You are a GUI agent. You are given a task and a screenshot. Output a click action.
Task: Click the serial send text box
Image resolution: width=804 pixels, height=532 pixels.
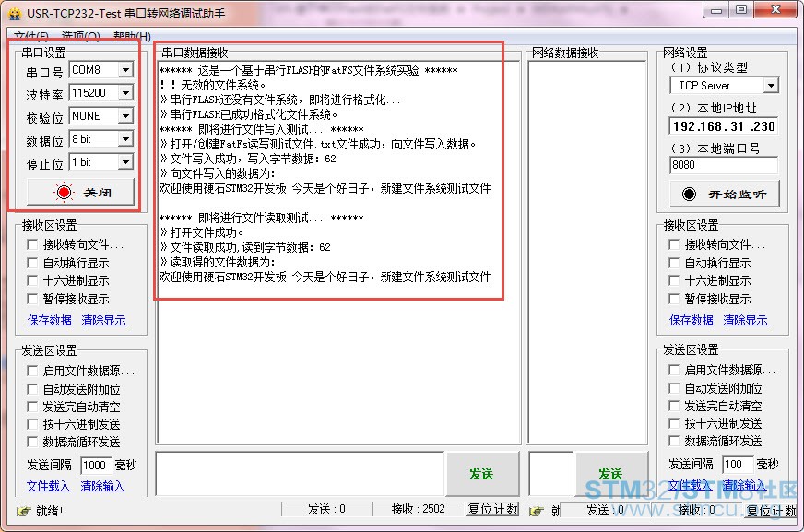(300, 474)
